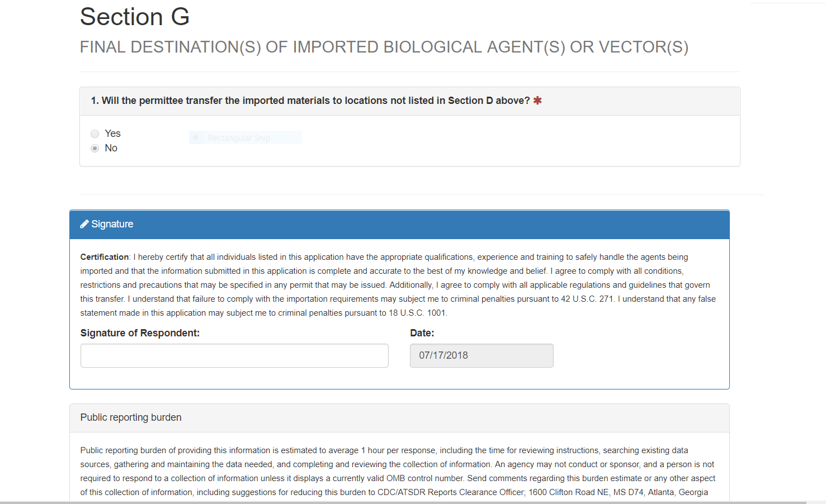The image size is (826, 504).
Task: Click the Date field showing 07/17/2018
Action: pos(482,355)
